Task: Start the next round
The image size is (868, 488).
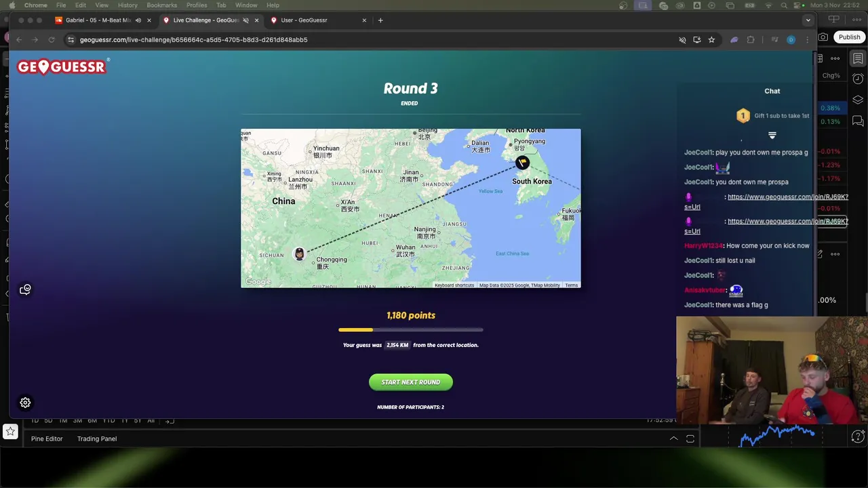Action: [x=411, y=382]
